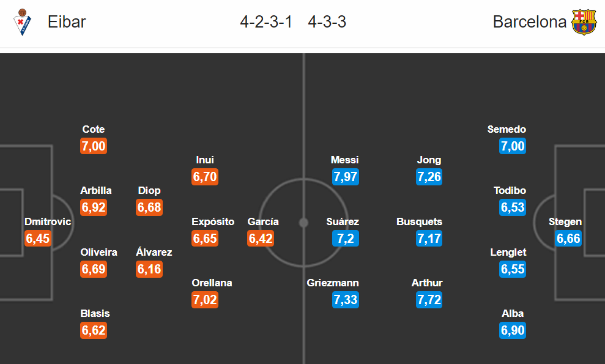This screenshot has width=605, height=364.
Task: Click the 4-3-3 formation label
Action: [x=327, y=22]
